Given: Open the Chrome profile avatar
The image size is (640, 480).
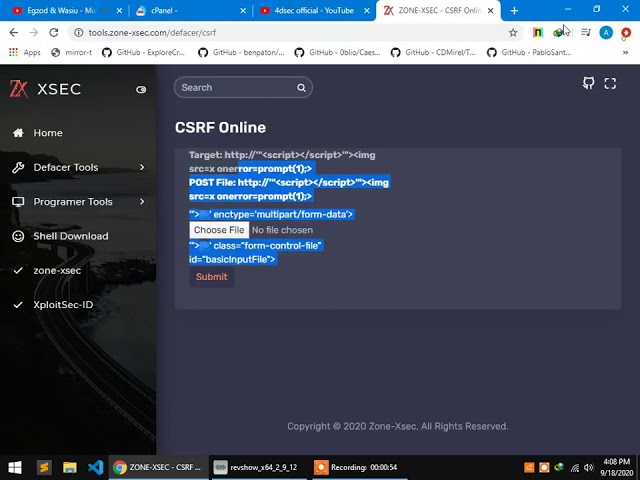Looking at the screenshot, I should (606, 32).
